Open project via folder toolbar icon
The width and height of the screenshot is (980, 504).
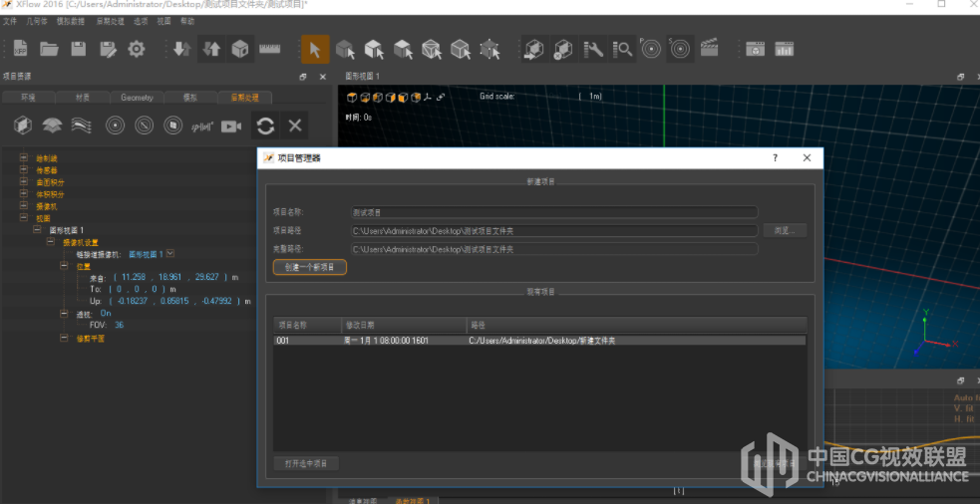tap(50, 50)
